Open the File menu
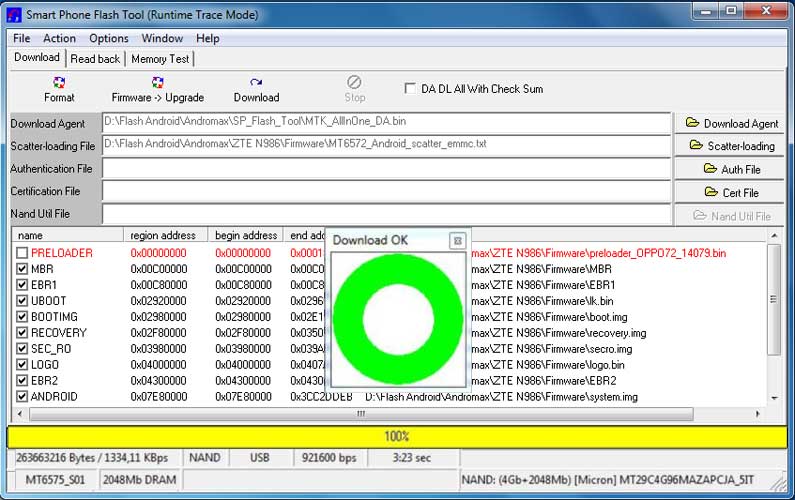Image resolution: width=795 pixels, height=500 pixels. [x=22, y=39]
